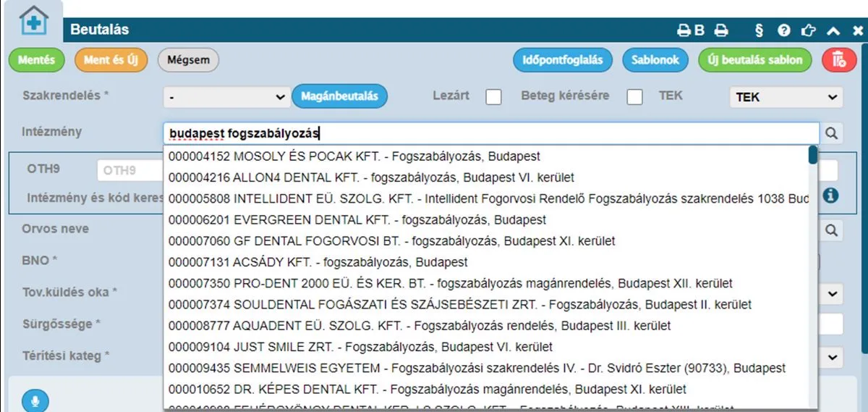Select INTELLIDENT EÜ. SZOLG. KFT. suggestion

click(x=485, y=198)
